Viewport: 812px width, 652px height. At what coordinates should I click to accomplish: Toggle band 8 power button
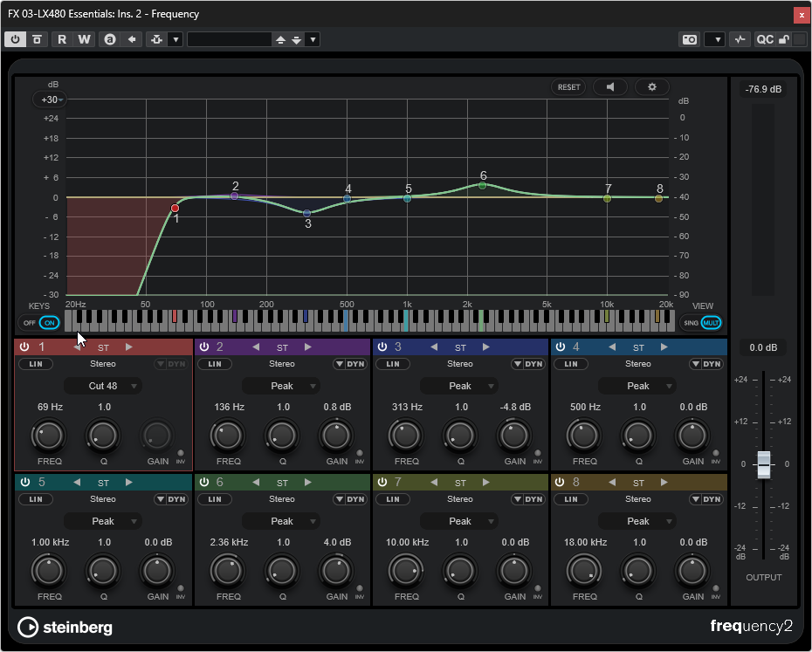(560, 482)
